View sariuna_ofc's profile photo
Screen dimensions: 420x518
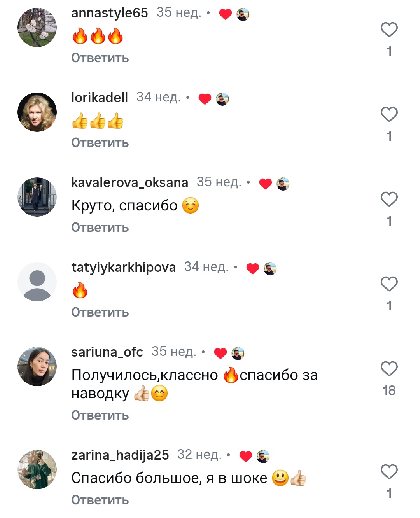(37, 366)
